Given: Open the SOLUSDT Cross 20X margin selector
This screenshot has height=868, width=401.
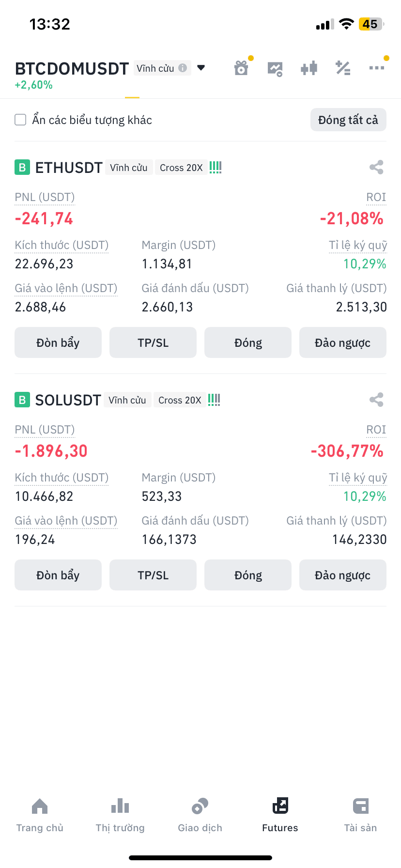Looking at the screenshot, I should pos(180,400).
